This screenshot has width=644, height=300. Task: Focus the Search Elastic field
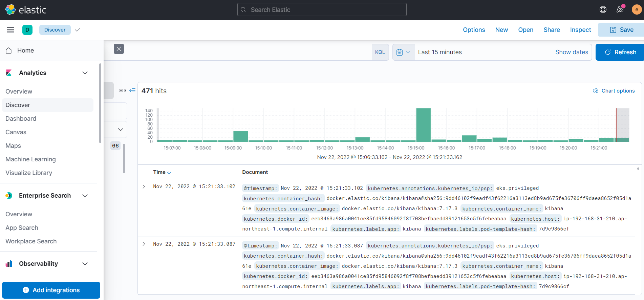[x=322, y=9]
